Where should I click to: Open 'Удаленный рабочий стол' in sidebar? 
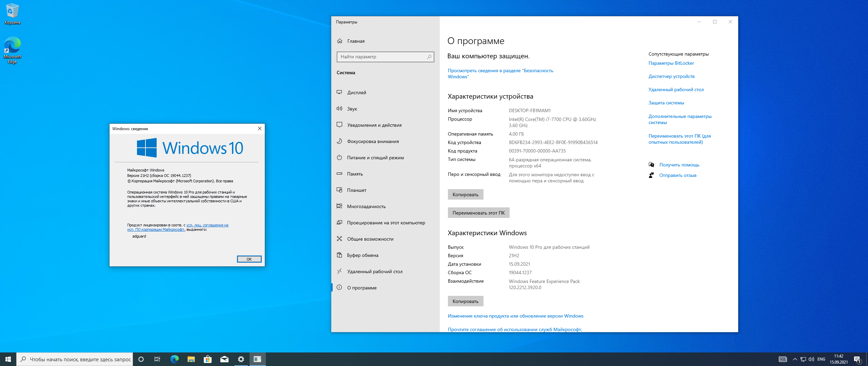pos(385,271)
